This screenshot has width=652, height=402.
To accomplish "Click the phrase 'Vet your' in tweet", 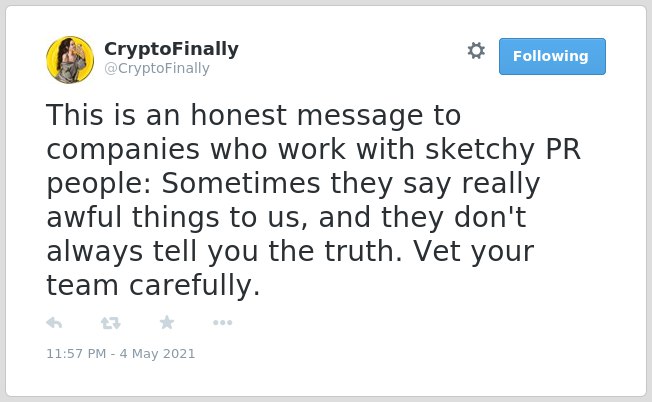I will [x=474, y=252].
